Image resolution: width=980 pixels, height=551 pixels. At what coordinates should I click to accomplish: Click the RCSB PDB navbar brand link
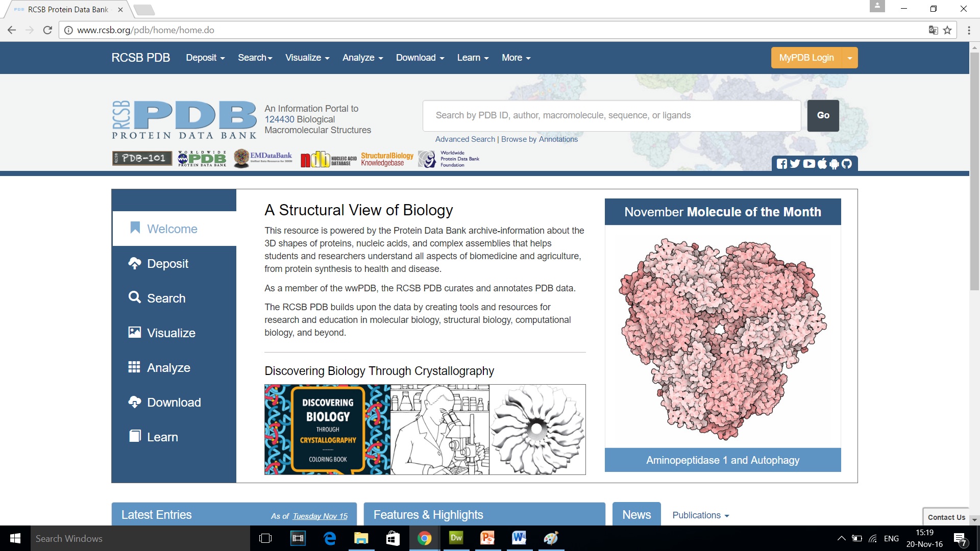click(x=140, y=58)
